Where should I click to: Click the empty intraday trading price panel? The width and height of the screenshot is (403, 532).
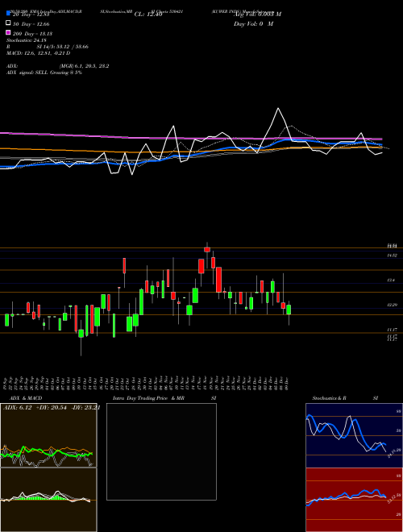pos(161,451)
